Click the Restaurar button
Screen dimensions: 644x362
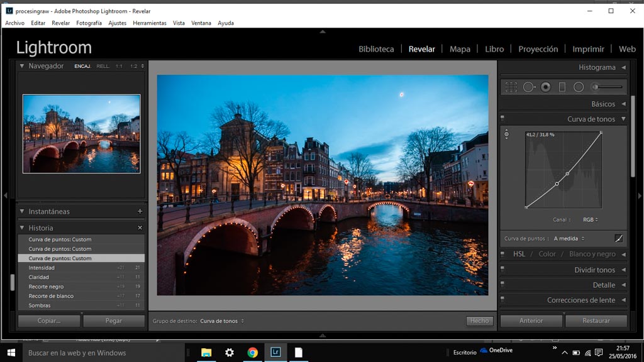pos(596,321)
